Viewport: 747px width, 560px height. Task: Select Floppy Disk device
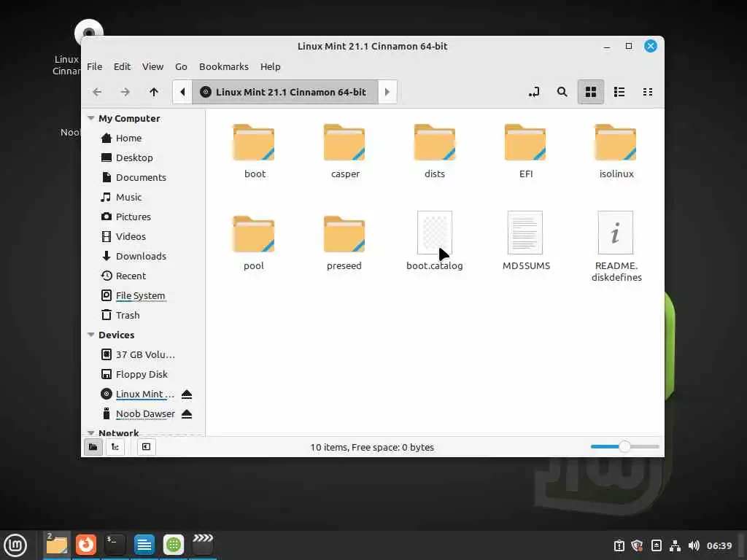pos(142,374)
